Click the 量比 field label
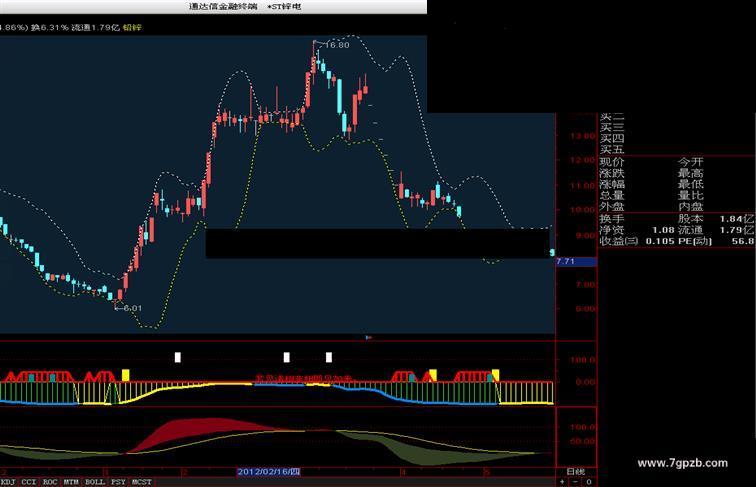Viewport: 756px width, 487px height. (x=690, y=195)
